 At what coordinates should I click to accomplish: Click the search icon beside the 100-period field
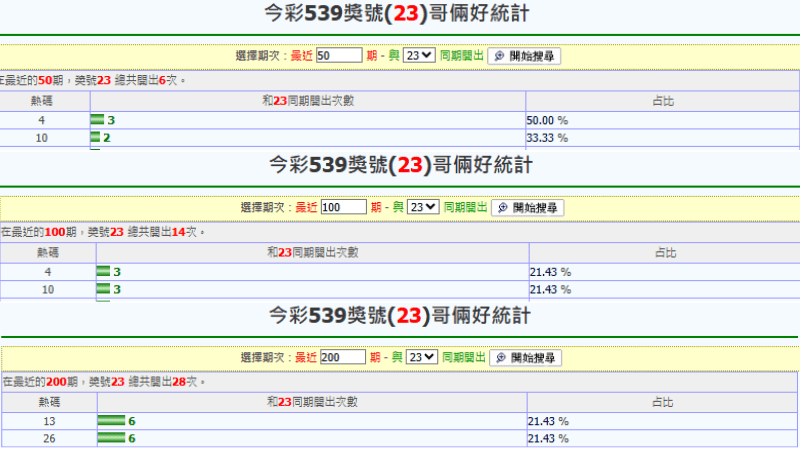[503, 208]
